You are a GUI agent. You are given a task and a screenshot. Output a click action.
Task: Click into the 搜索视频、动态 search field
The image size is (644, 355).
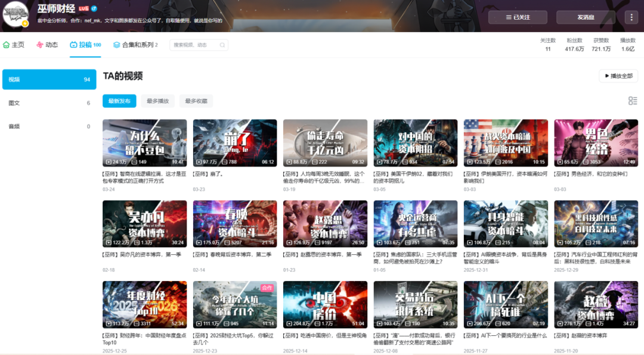pyautogui.click(x=194, y=45)
